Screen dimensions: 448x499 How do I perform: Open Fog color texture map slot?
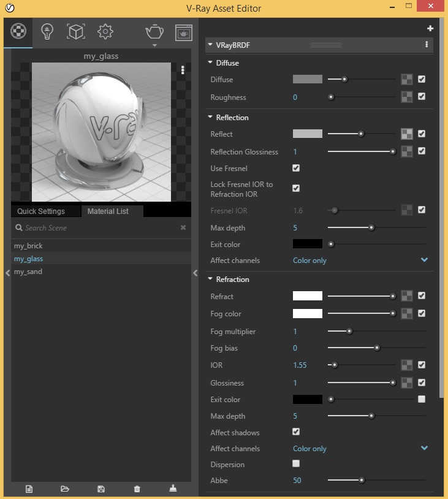[x=407, y=313]
